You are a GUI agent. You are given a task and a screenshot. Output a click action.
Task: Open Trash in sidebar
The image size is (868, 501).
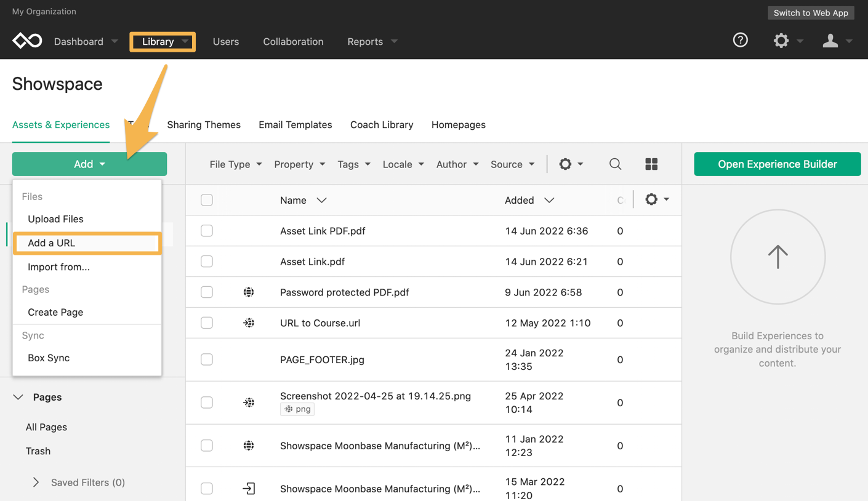[38, 451]
